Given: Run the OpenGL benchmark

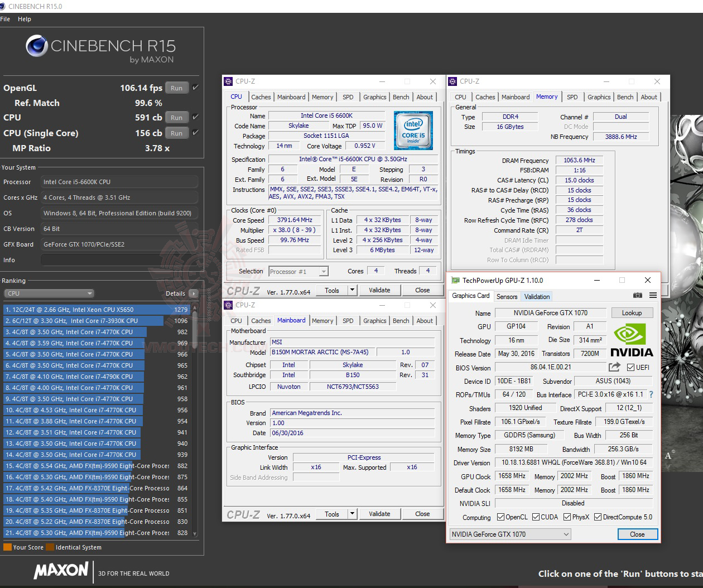Looking at the screenshot, I should 176,88.
